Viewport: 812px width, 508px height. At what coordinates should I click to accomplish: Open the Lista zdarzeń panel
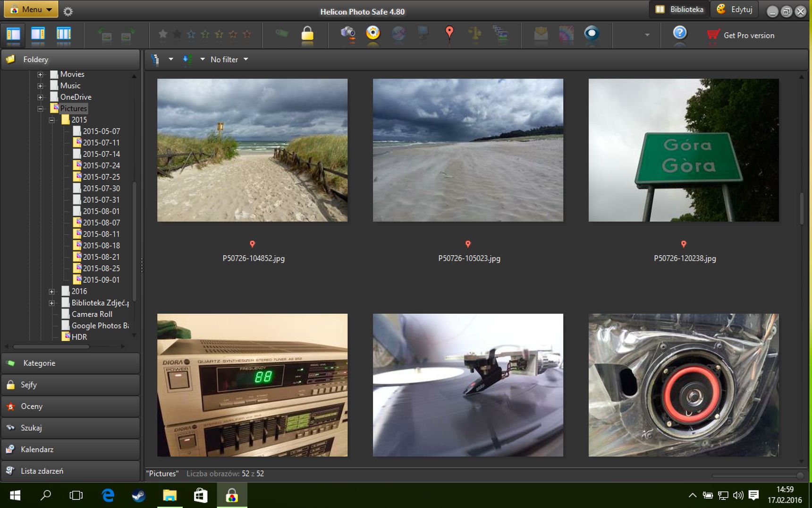[x=70, y=471]
